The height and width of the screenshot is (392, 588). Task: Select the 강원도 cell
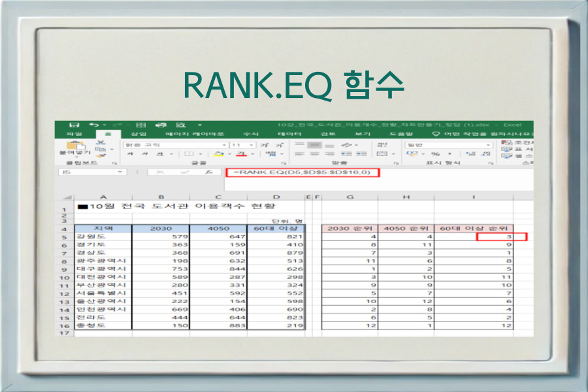(x=103, y=237)
